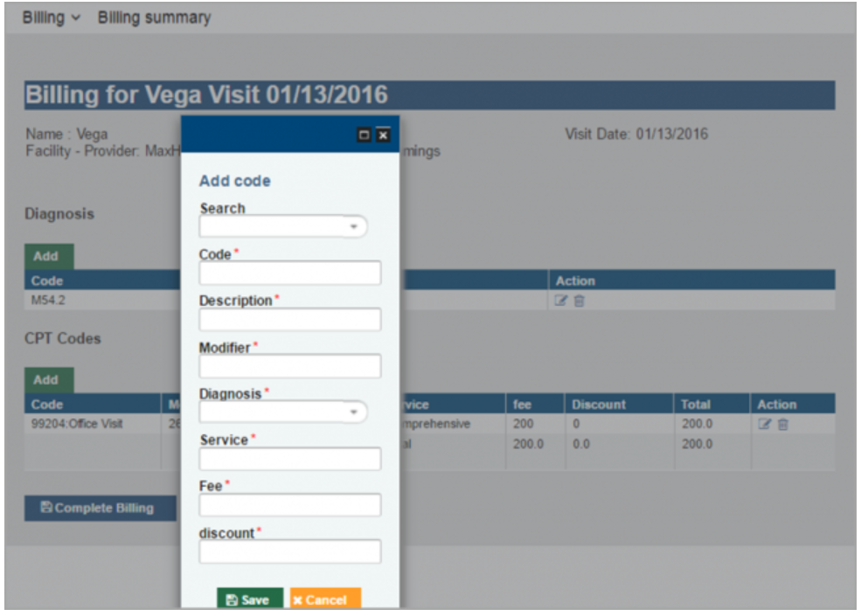This screenshot has height=616, width=861.
Task: Add a new Diagnosis code
Action: click(48, 256)
